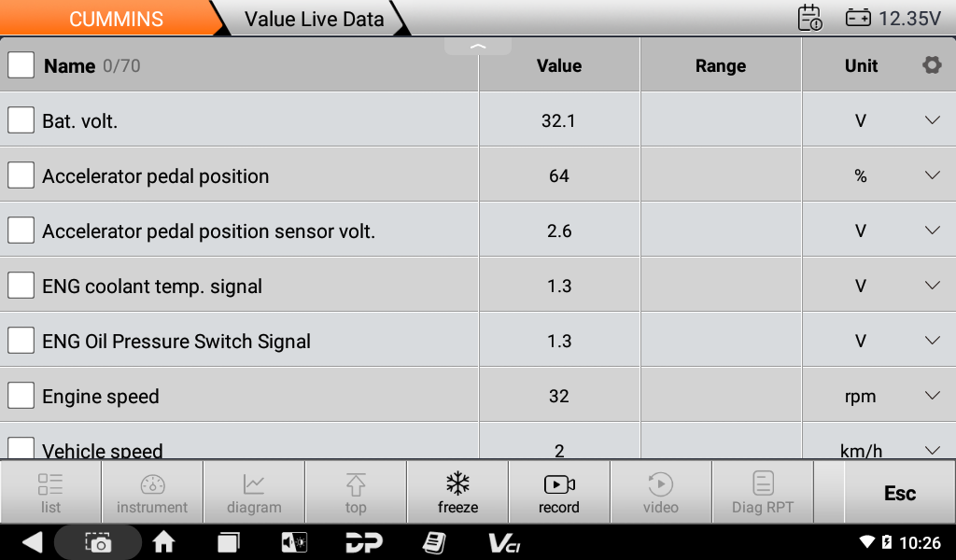Go back using the back arrow
Image resolution: width=956 pixels, height=560 pixels.
[x=33, y=542]
